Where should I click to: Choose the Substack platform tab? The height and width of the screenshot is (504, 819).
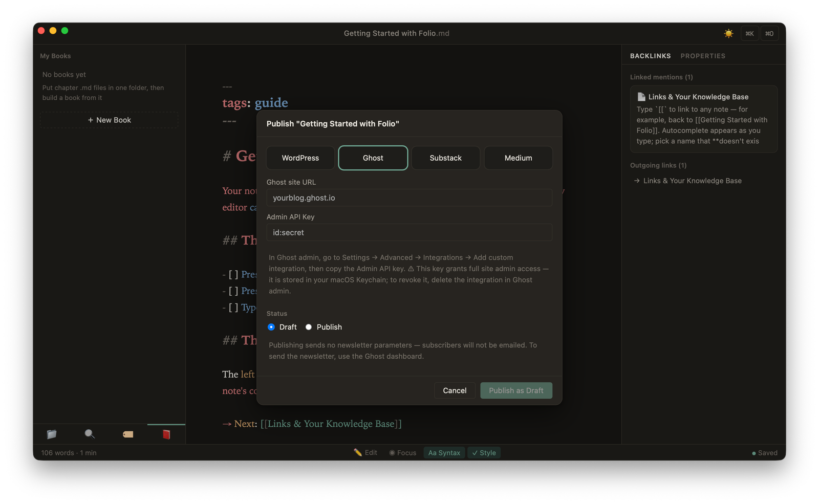coord(446,158)
